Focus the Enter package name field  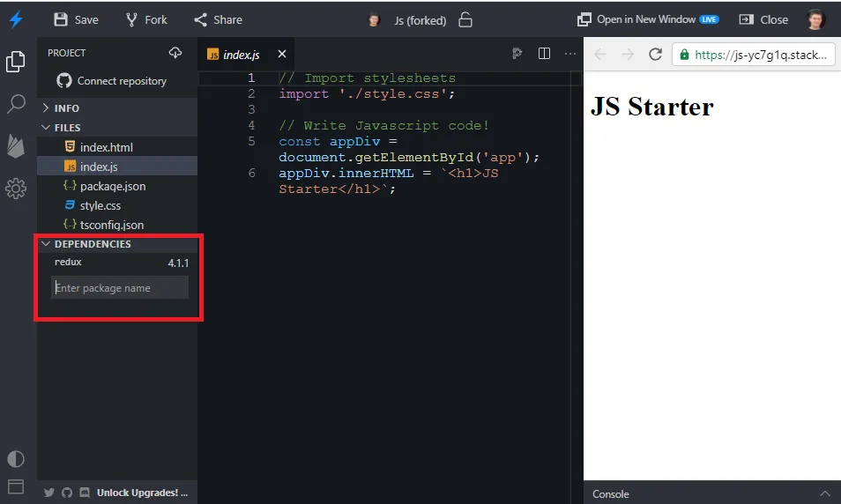tap(120, 287)
